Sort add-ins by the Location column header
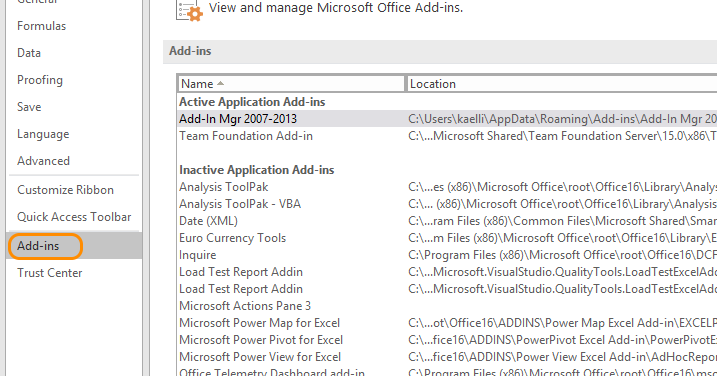 point(562,84)
